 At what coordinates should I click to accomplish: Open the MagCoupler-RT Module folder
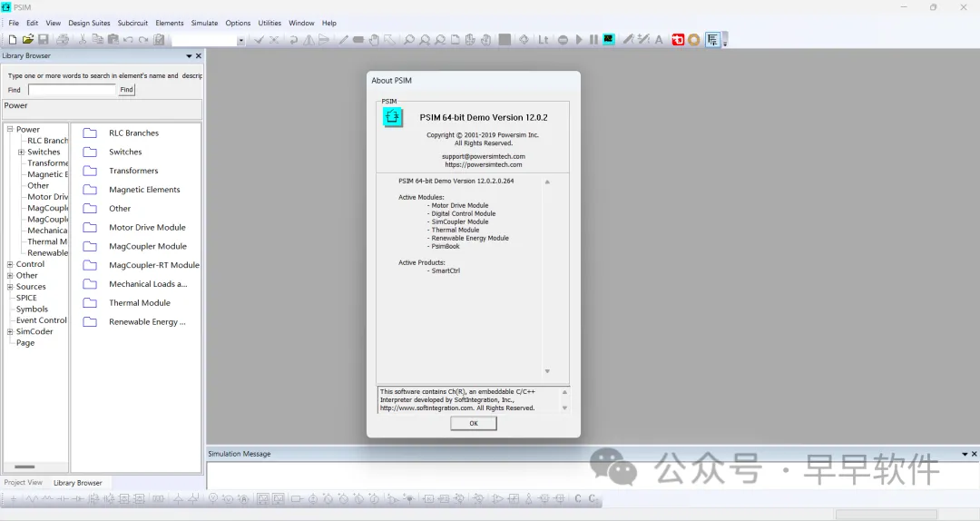(153, 265)
